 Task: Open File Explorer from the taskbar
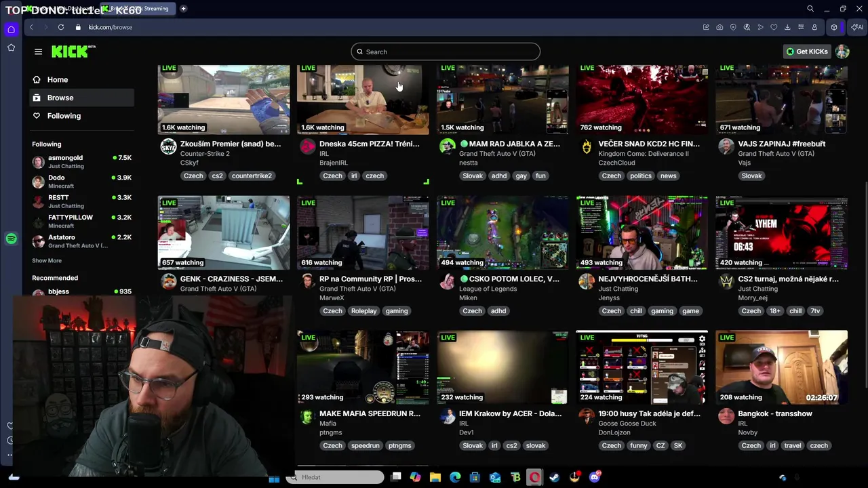tap(435, 477)
